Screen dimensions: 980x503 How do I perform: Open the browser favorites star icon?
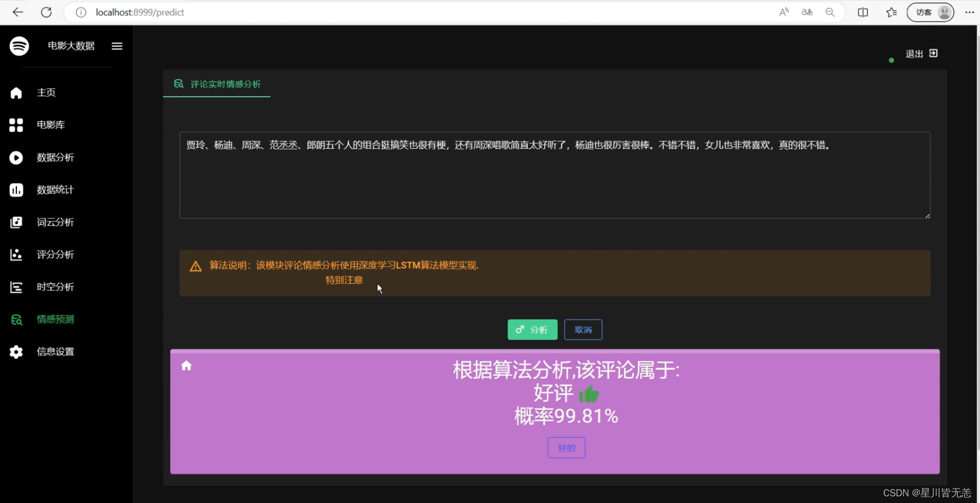[892, 12]
